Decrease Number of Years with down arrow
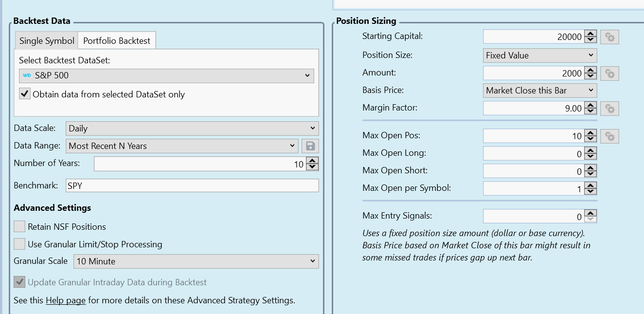 tap(313, 167)
